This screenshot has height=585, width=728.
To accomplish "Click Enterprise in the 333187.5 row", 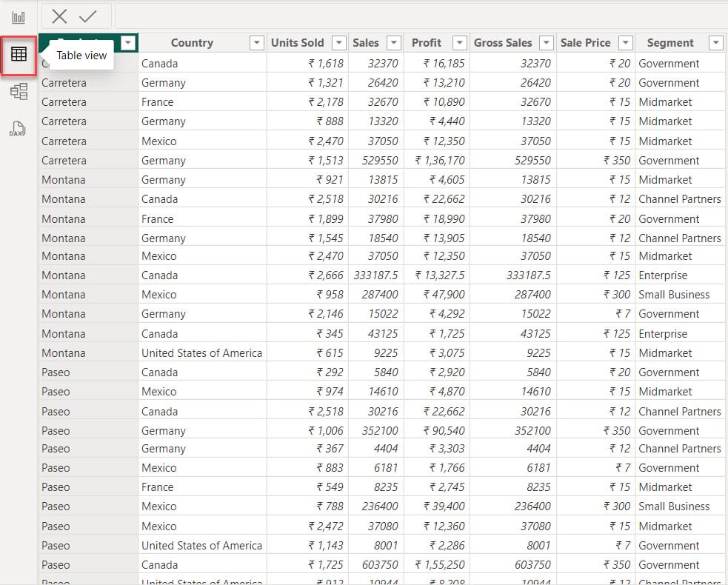I will point(663,275).
